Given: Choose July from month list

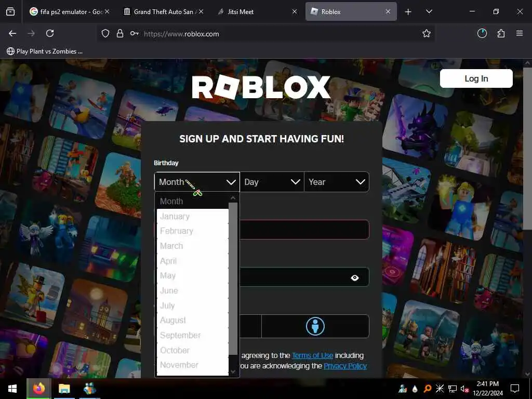Looking at the screenshot, I should click(192, 305).
